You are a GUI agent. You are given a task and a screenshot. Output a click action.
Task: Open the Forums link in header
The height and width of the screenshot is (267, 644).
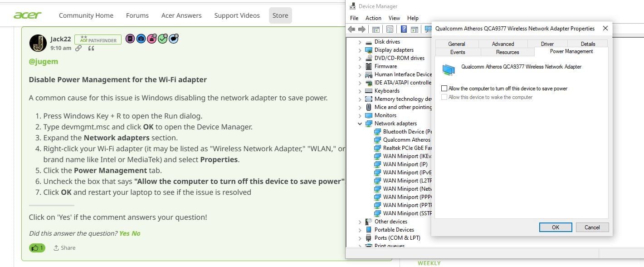click(137, 15)
